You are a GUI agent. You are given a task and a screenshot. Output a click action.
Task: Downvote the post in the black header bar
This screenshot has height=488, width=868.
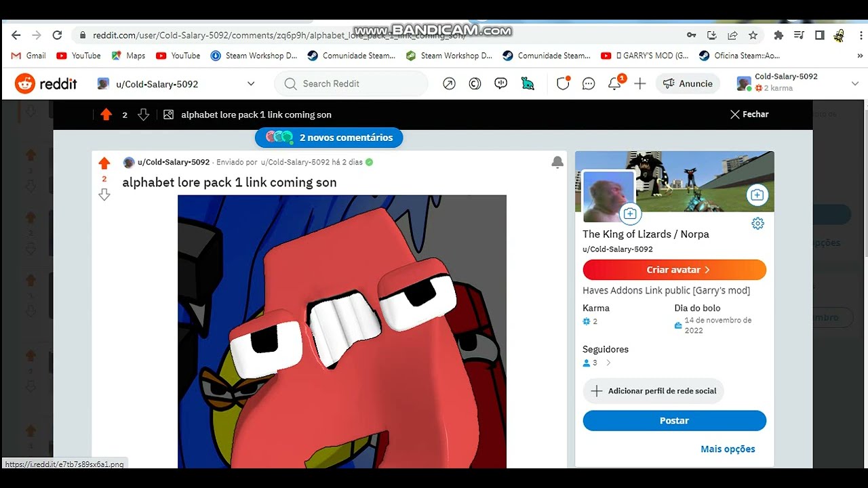coord(143,115)
